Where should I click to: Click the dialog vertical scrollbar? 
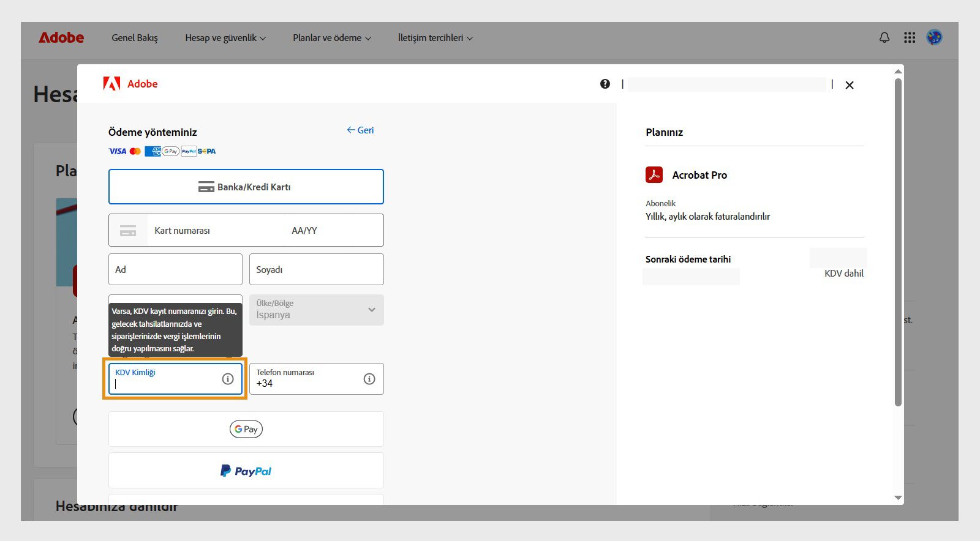tap(898, 242)
